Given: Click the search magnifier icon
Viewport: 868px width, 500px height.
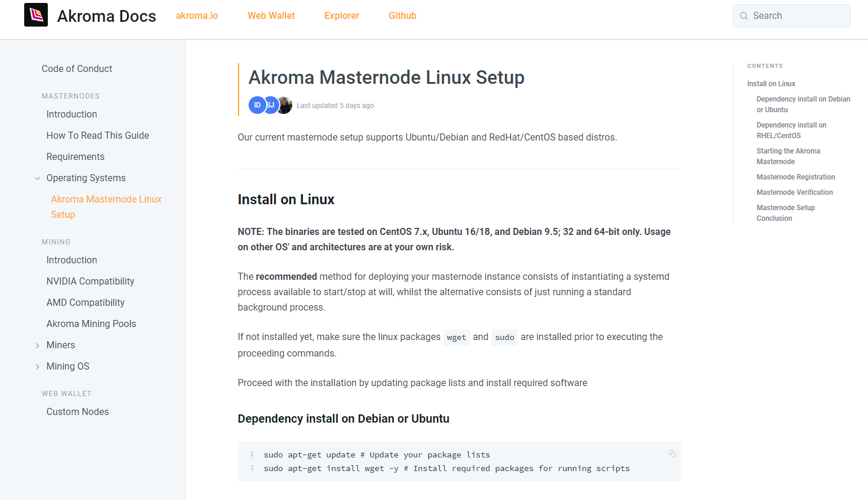Looking at the screenshot, I should (x=743, y=16).
